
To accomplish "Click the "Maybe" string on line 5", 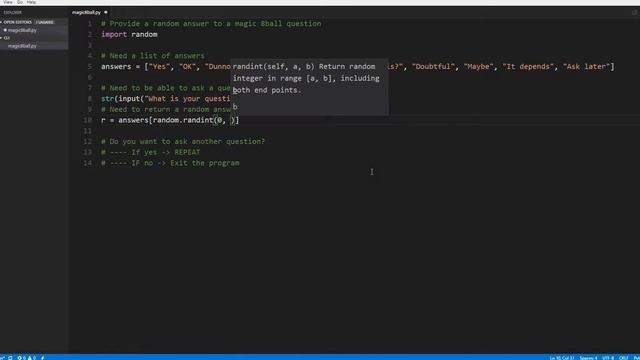I will [478, 67].
